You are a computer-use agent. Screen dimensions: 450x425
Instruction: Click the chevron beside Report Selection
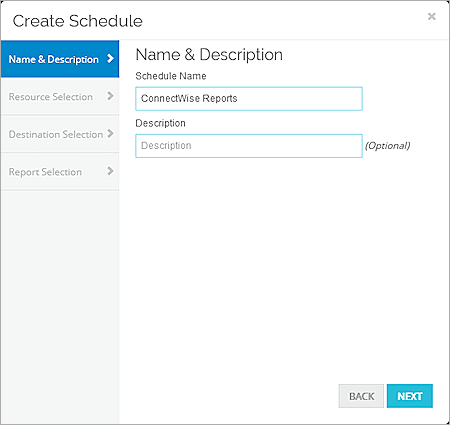point(110,171)
